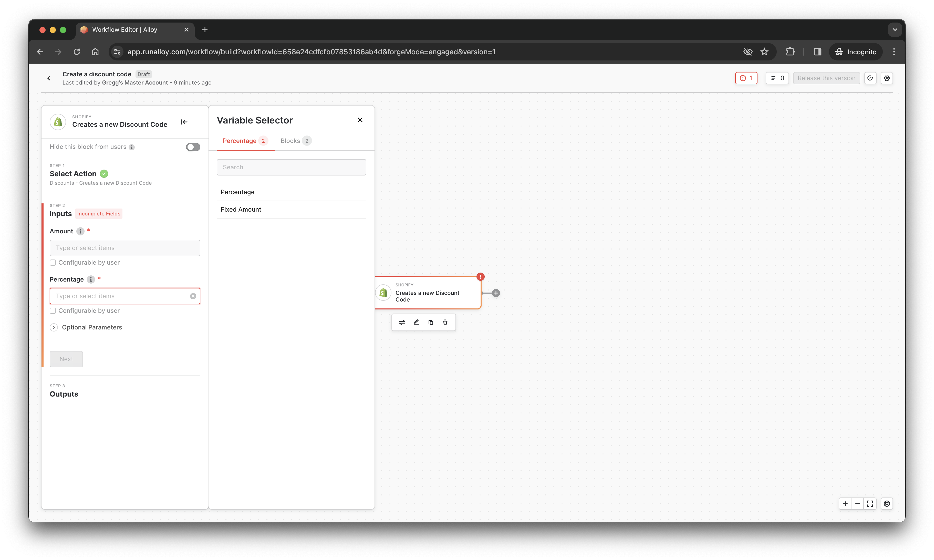Check Configurable by user under Amount
The width and height of the screenshot is (934, 560).
point(53,263)
